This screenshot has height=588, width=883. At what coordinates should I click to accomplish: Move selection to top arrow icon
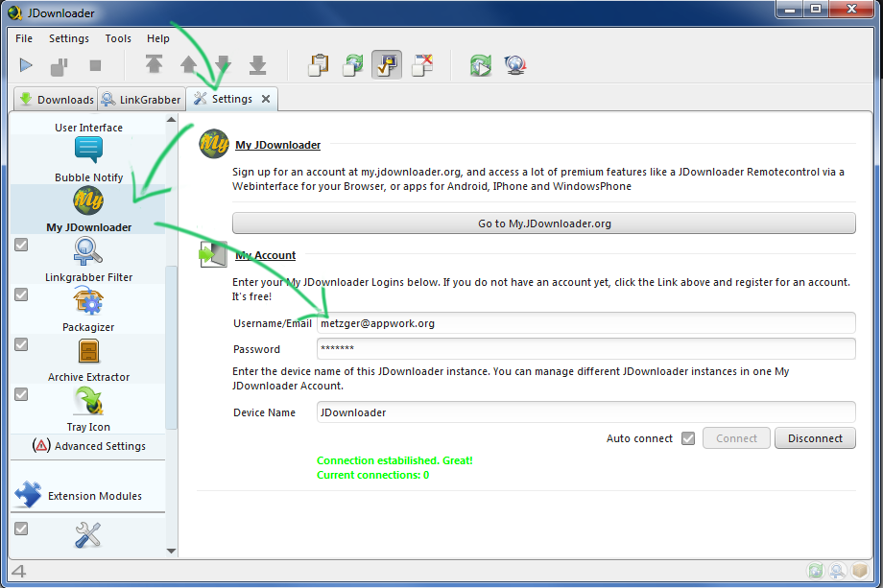pyautogui.click(x=154, y=64)
